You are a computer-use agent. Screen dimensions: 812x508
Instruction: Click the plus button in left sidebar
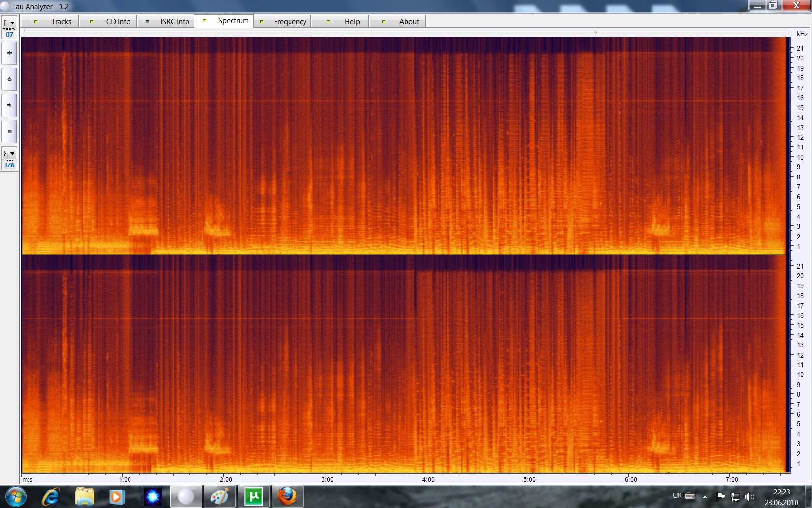[9, 53]
